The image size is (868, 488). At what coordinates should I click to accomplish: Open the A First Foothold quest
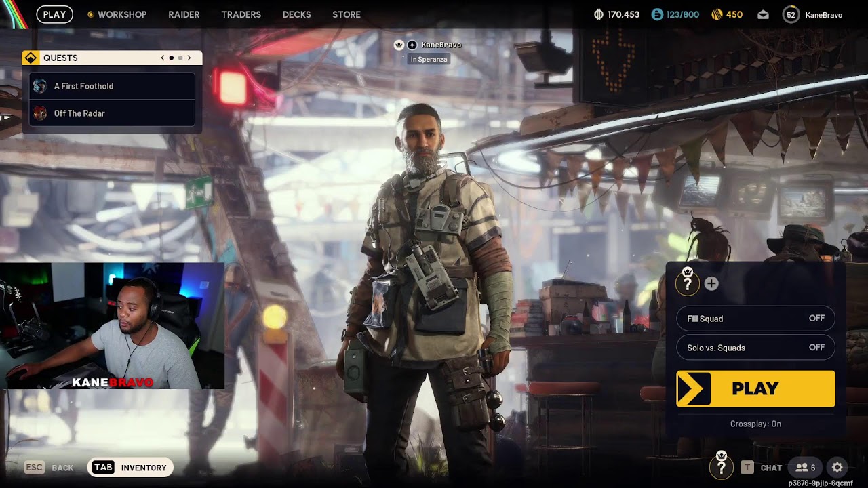tap(113, 86)
